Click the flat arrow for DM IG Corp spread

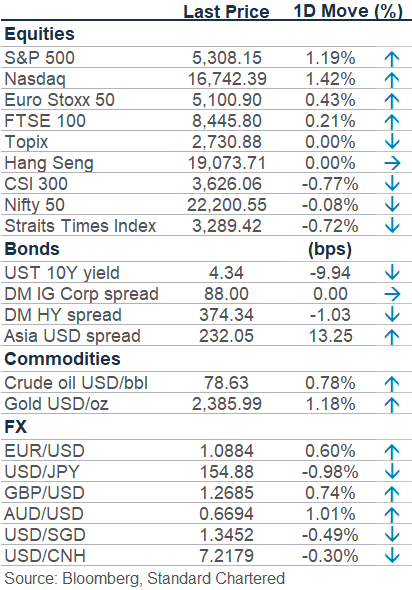coord(392,294)
